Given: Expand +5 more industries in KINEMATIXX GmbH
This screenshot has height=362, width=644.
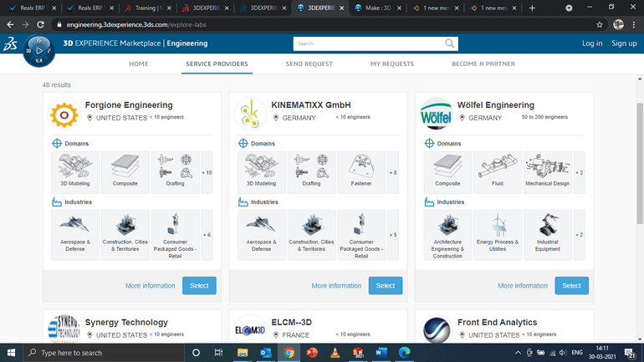Looking at the screenshot, I should point(393,235).
